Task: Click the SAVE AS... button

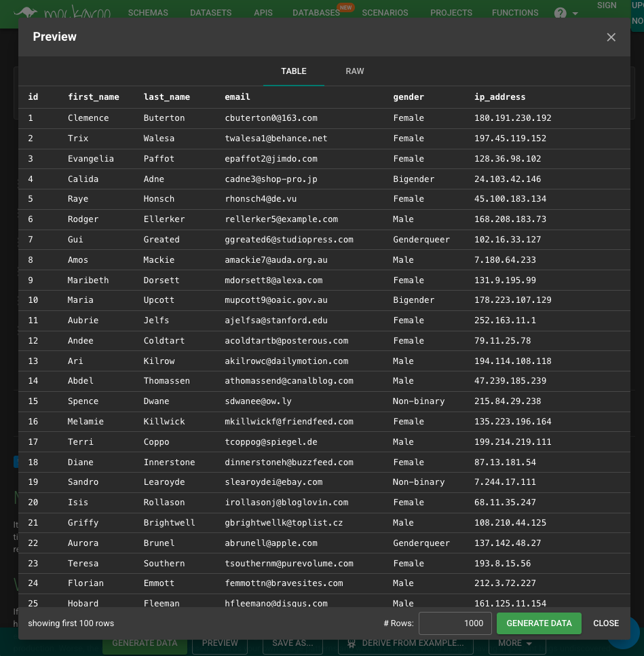Action: pos(292,643)
